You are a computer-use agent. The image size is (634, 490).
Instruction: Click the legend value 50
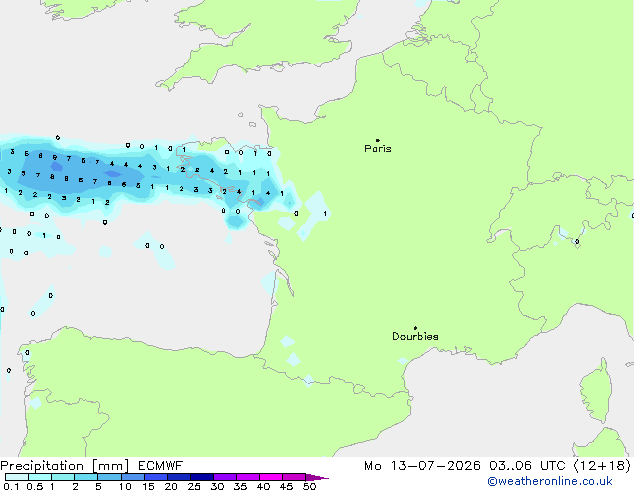point(309,486)
